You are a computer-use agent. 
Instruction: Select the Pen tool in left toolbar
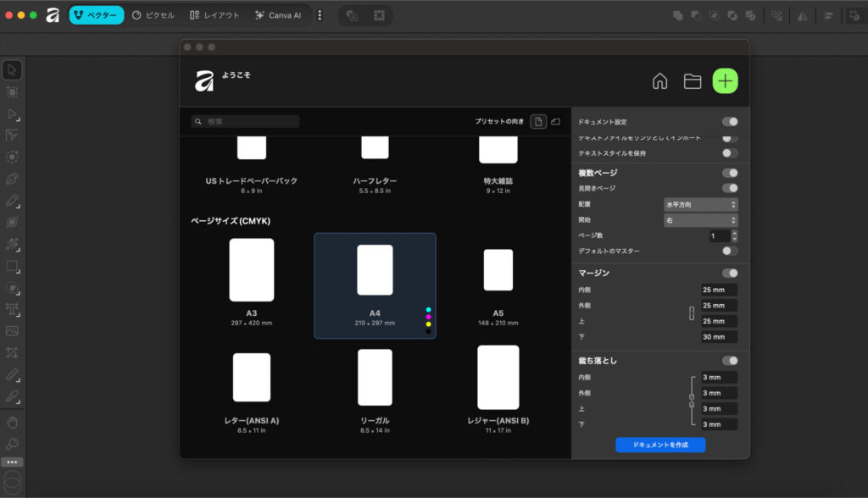click(13, 179)
